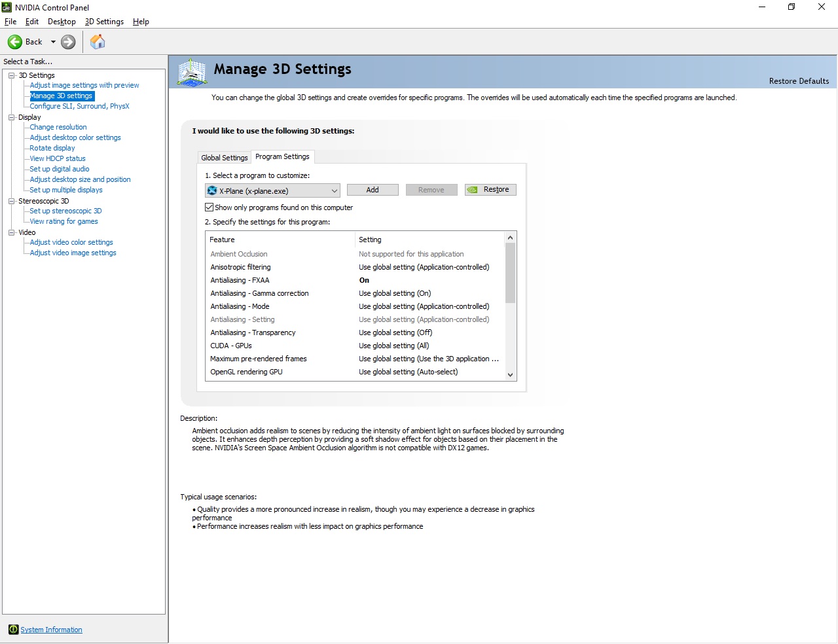
Task: Open the X-Plane program selection dropdown
Action: point(272,190)
